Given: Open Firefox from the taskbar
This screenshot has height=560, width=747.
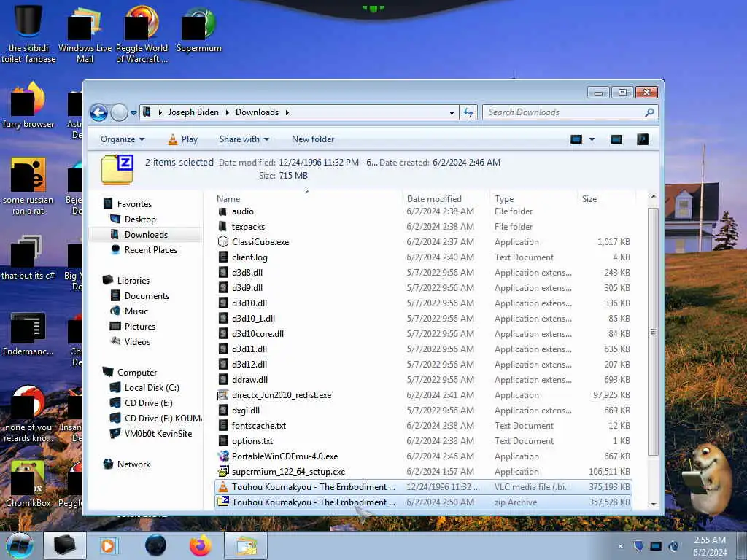Looking at the screenshot, I should 200,545.
